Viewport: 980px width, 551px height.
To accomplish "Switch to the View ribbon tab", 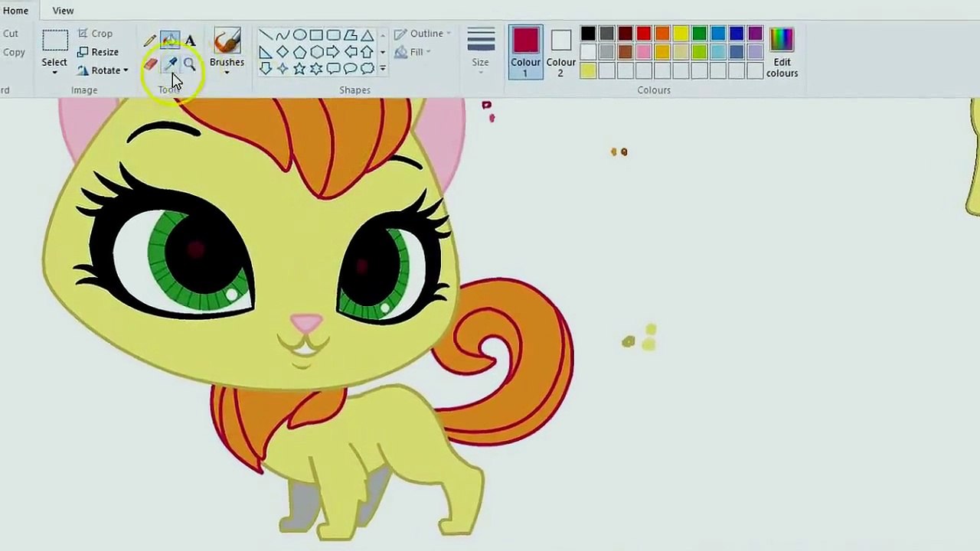I will [x=63, y=11].
